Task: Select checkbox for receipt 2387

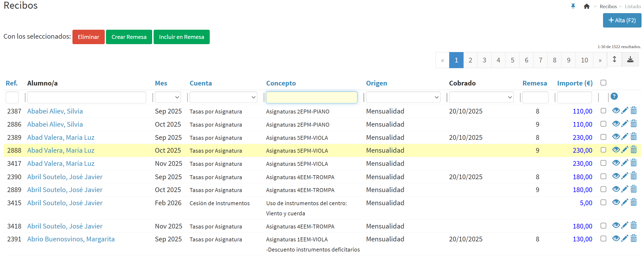Action: [603, 111]
